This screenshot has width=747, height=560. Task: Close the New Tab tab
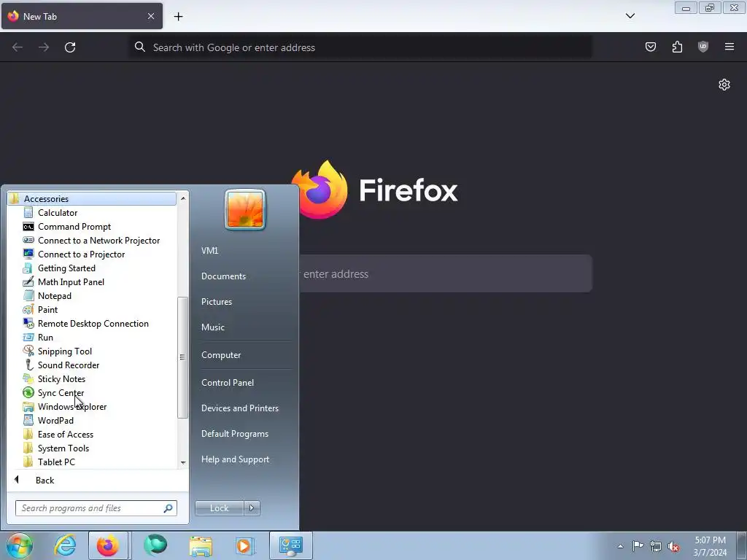click(151, 16)
